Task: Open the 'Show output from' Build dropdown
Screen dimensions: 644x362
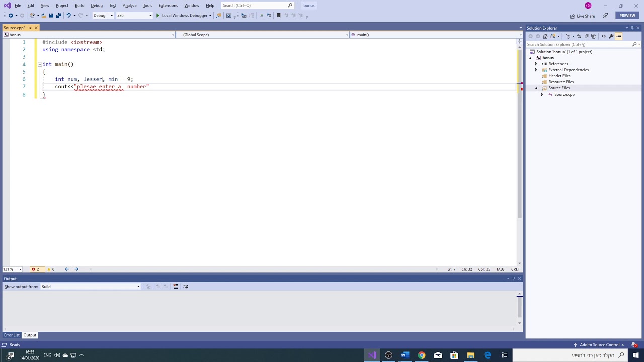Action: 91,287
